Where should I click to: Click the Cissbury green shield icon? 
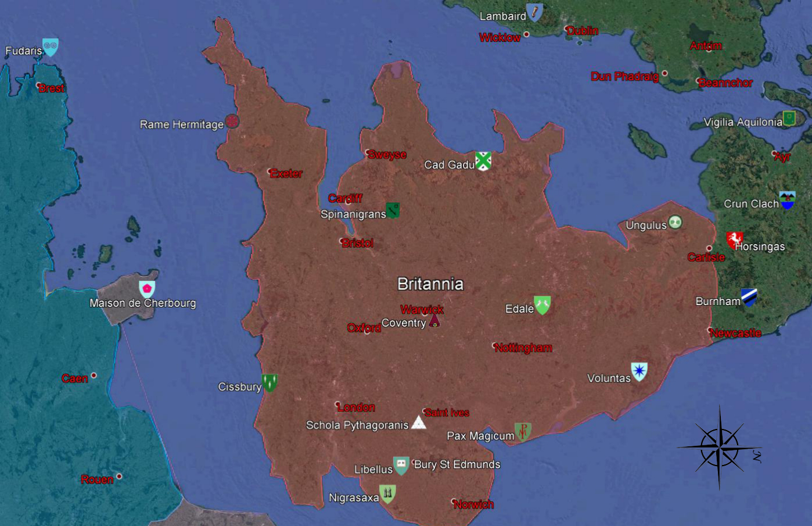click(x=269, y=382)
